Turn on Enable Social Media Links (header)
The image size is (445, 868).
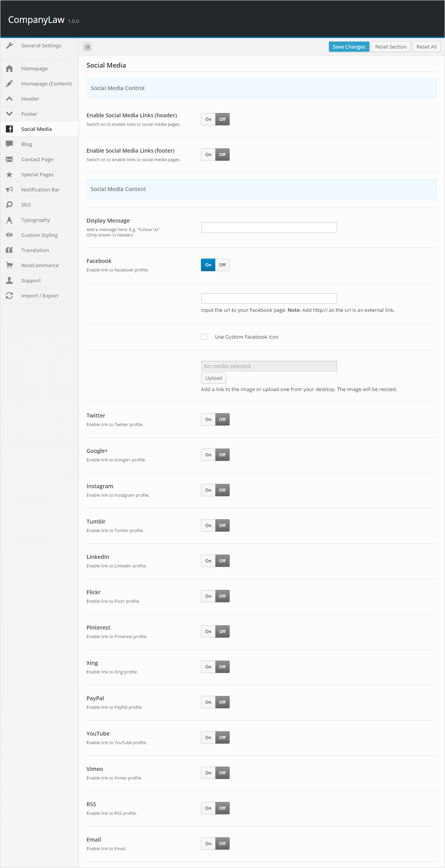208,119
